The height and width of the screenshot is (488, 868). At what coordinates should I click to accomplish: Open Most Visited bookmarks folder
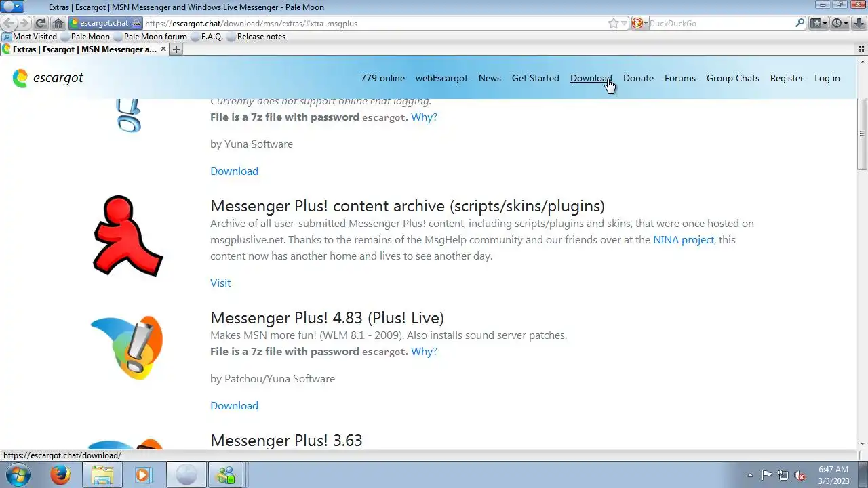pyautogui.click(x=30, y=37)
